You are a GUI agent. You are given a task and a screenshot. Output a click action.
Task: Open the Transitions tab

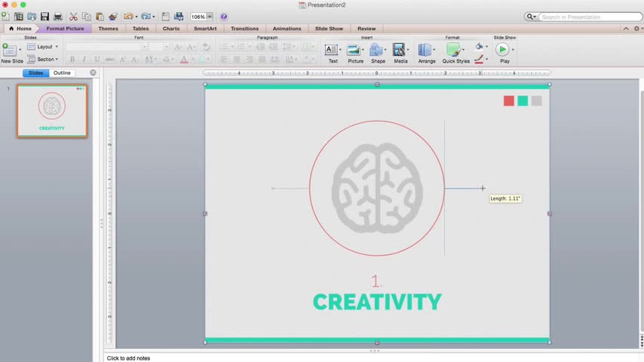click(244, 29)
